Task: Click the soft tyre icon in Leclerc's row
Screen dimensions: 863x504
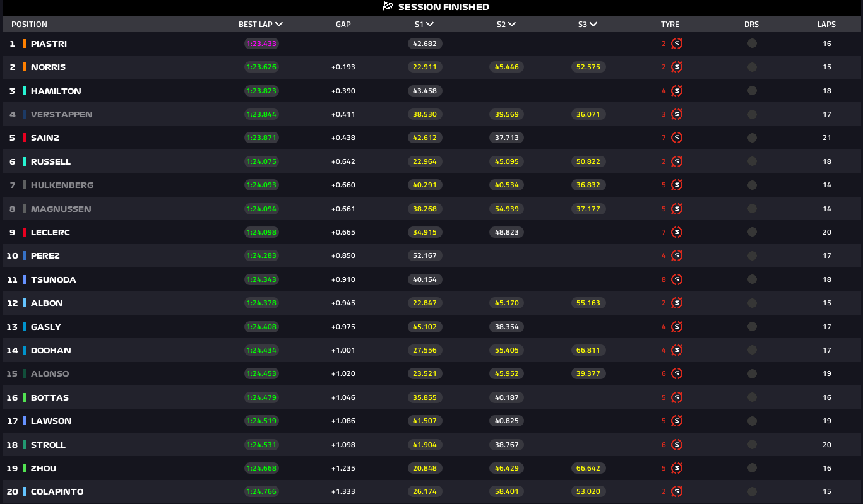Action: [677, 232]
